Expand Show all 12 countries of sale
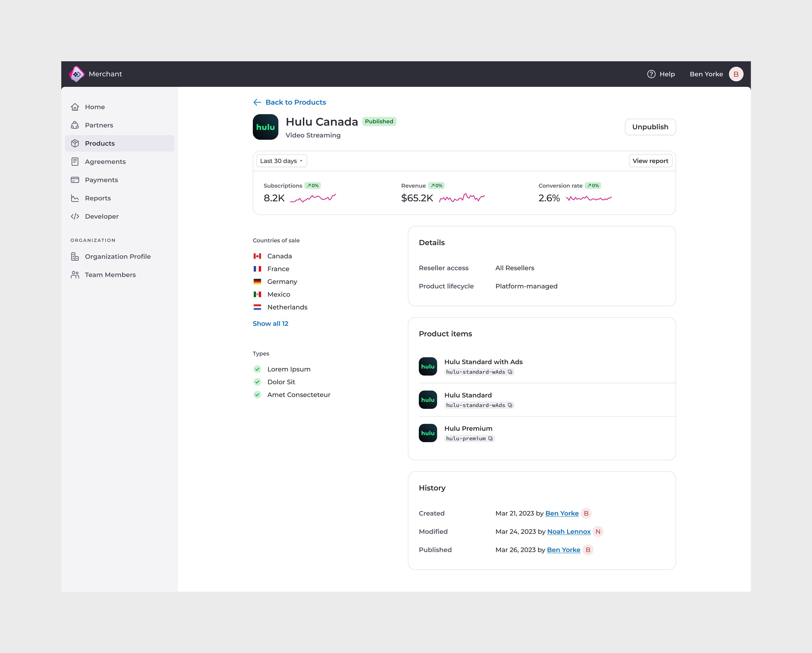The image size is (812, 653). [270, 323]
